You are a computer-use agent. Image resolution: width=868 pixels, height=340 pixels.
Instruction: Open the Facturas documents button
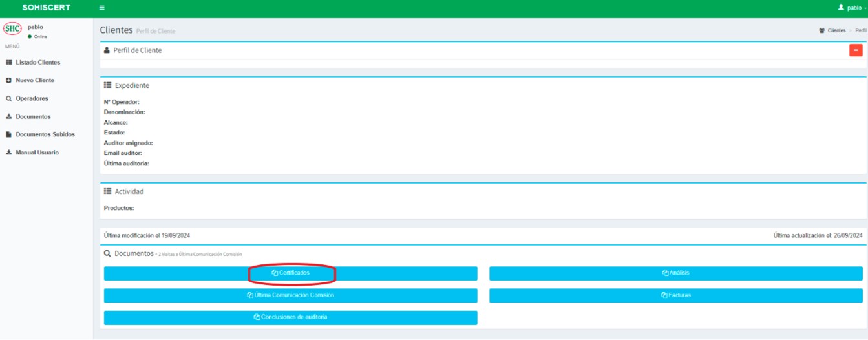pyautogui.click(x=675, y=295)
